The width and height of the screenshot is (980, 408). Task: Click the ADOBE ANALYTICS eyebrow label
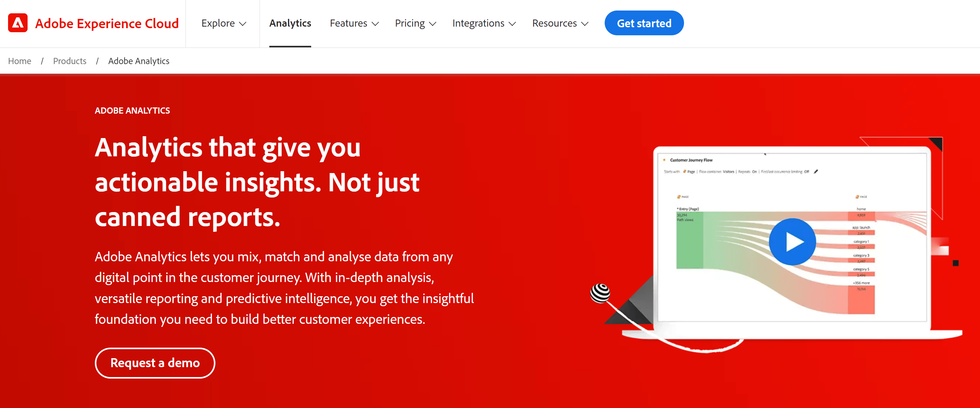coord(132,111)
